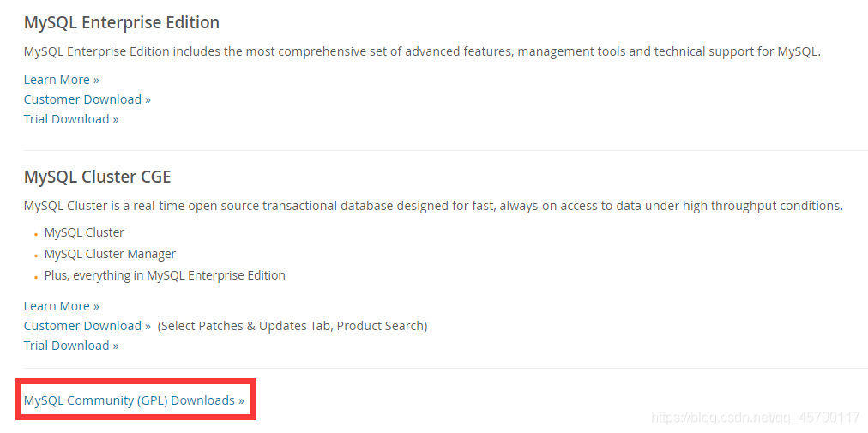The image size is (868, 433).
Task: Click the MySQL Cluster real-time database description
Action: [433, 206]
